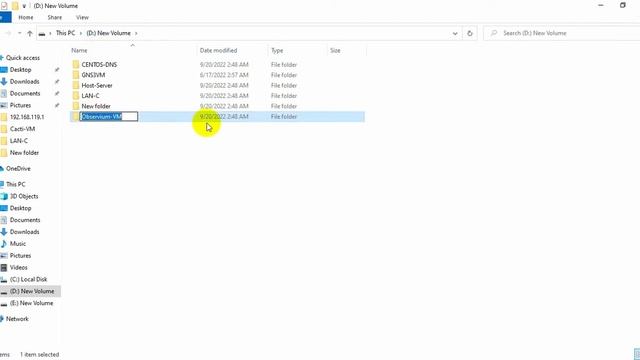Select (D:) New Volume in address breadcrumb
Viewport: 640px width, 360px height.
[x=109, y=33]
